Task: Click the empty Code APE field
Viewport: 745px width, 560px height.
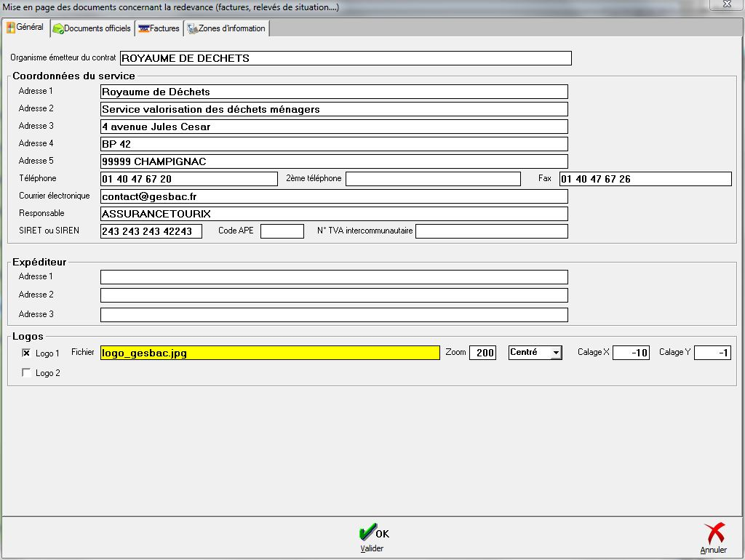Action: pyautogui.click(x=282, y=231)
